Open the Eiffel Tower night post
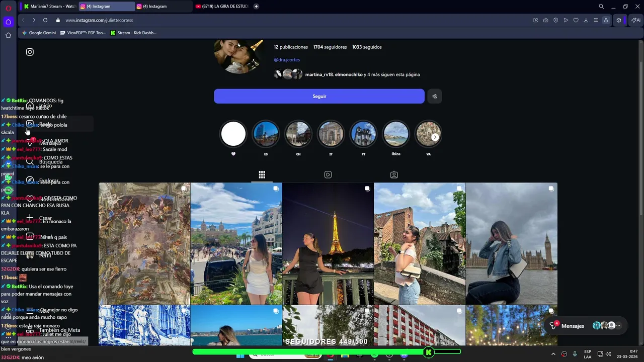This screenshot has height=362, width=644. [328, 243]
